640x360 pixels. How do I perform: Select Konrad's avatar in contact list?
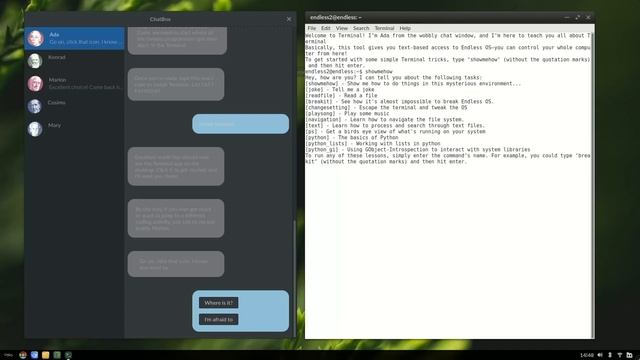click(x=35, y=61)
